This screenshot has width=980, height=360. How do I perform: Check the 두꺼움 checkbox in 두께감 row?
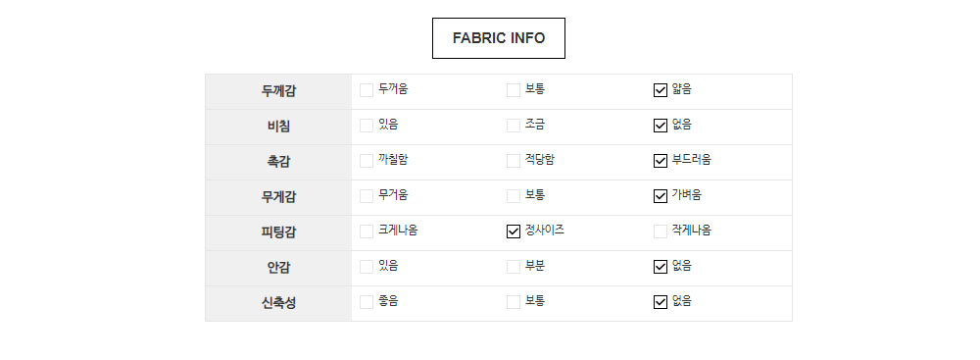pos(367,91)
